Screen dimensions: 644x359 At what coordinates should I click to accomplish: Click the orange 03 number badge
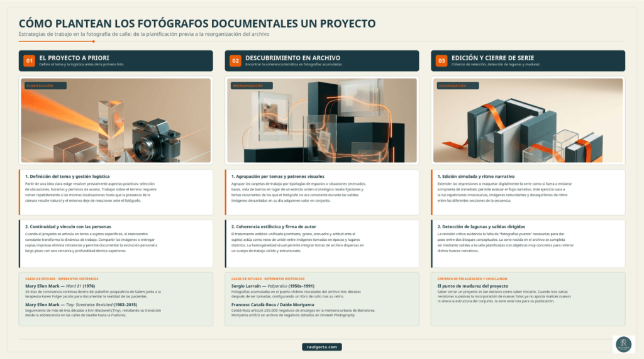coord(441,61)
